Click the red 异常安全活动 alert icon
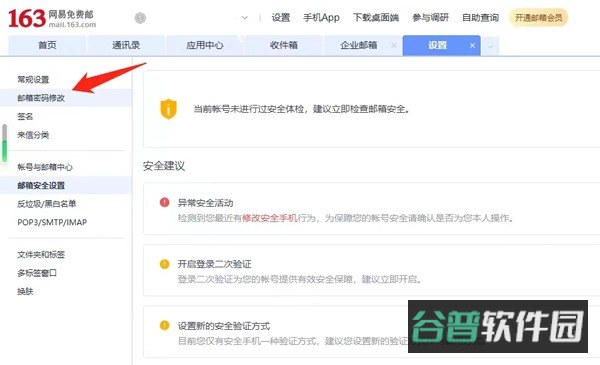 [x=165, y=202]
